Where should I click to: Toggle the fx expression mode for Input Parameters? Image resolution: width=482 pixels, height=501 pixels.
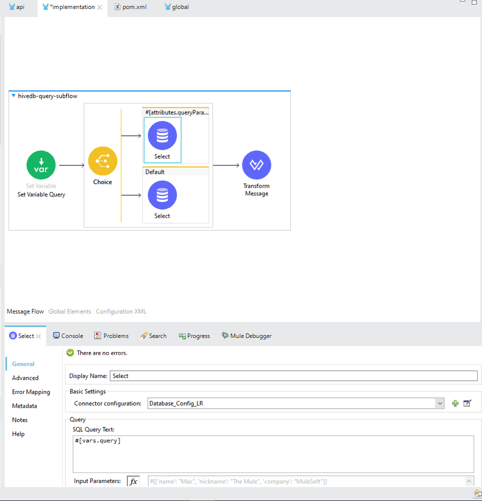click(x=133, y=481)
